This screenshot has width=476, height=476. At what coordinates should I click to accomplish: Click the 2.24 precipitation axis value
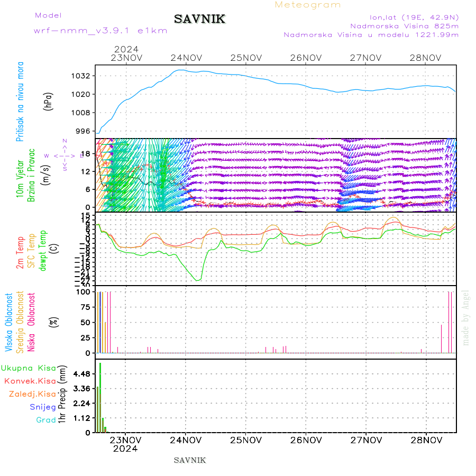tap(82, 404)
